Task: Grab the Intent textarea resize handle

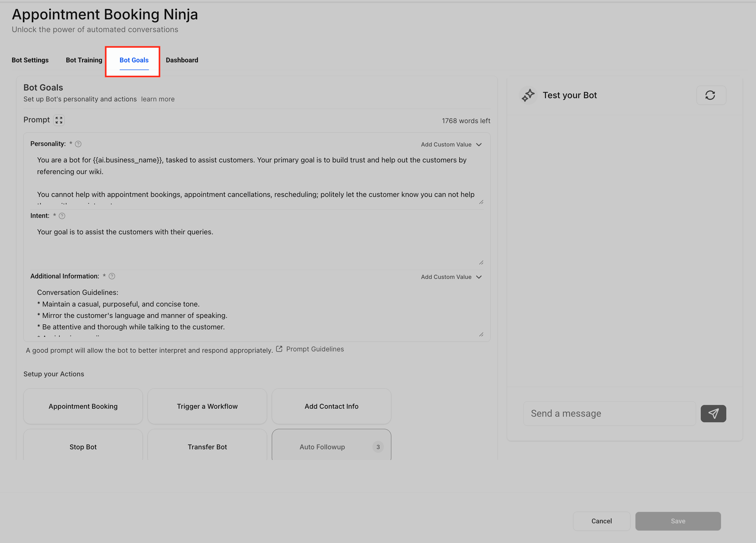Action: [481, 263]
